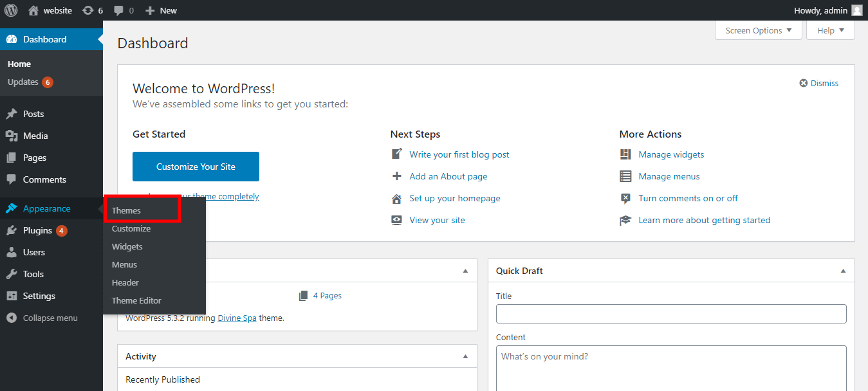Image resolution: width=868 pixels, height=391 pixels.
Task: Click the Collapse menu arrow icon
Action: 12,318
